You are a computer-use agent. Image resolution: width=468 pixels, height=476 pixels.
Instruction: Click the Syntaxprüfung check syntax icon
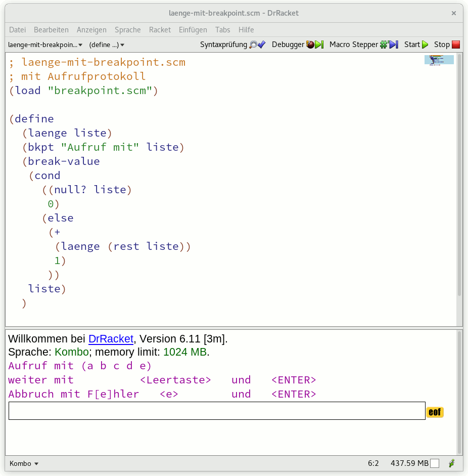(257, 45)
